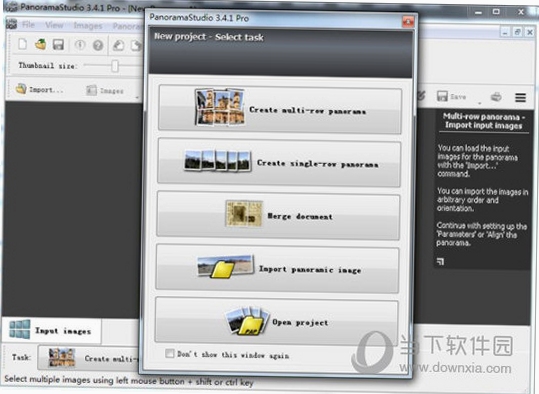This screenshot has height=394, width=539.
Task: Choose Create single-row panorama
Action: click(279, 163)
